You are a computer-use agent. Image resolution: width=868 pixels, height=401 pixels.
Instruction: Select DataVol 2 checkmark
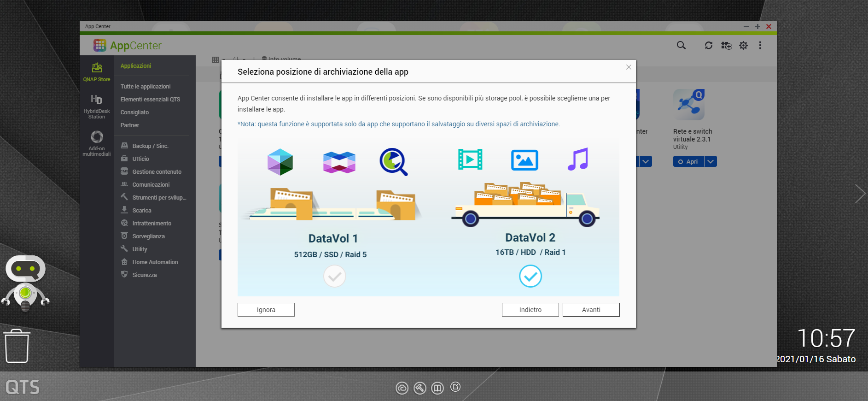[x=530, y=276]
